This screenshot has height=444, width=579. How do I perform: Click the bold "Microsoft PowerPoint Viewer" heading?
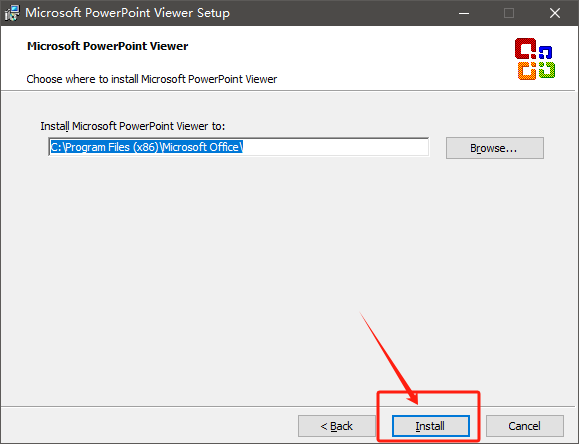coord(107,46)
